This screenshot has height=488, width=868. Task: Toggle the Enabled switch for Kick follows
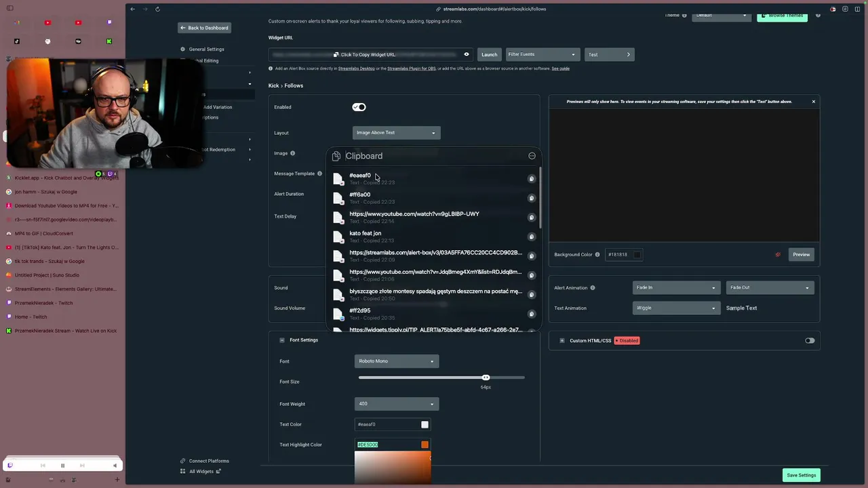click(x=359, y=107)
